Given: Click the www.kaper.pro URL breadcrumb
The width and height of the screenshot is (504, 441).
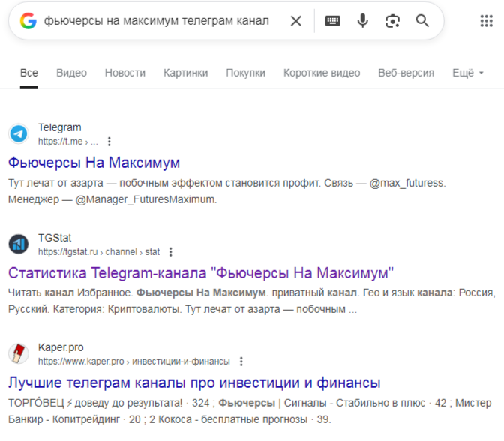Looking at the screenshot, I should pyautogui.click(x=134, y=361).
